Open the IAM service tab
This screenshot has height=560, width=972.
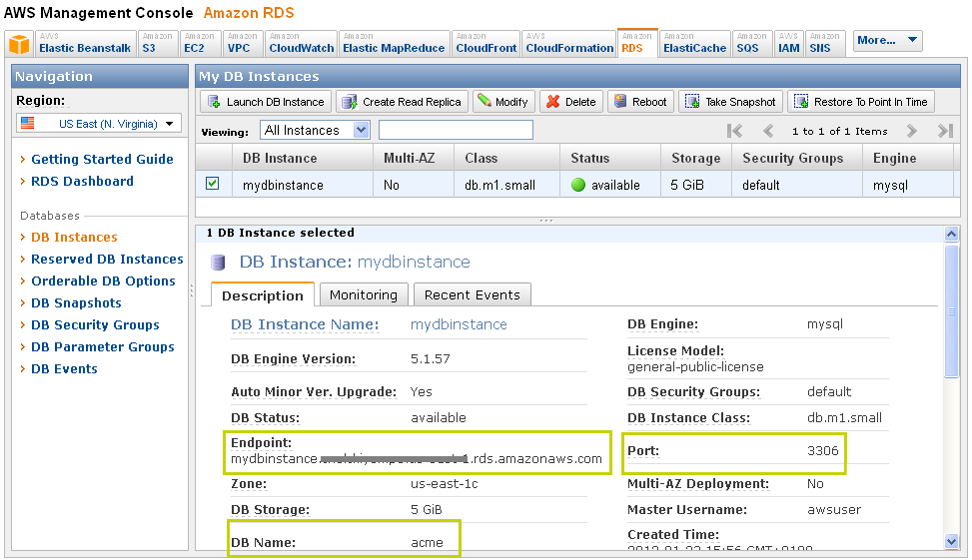[788, 43]
